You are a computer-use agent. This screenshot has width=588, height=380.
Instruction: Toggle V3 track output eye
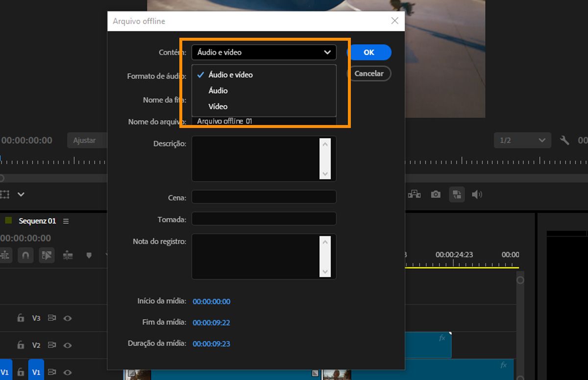(x=68, y=318)
